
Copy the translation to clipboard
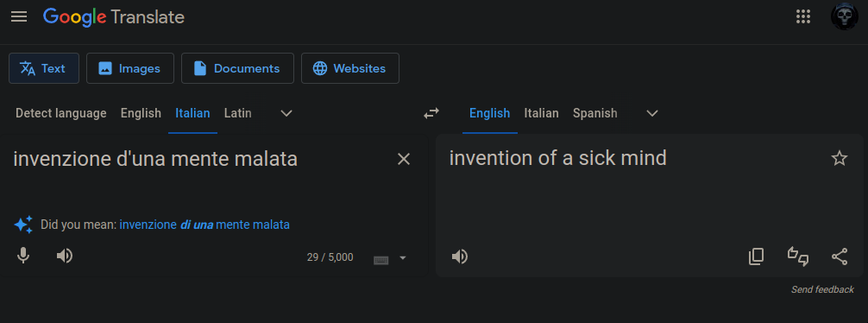point(756,256)
